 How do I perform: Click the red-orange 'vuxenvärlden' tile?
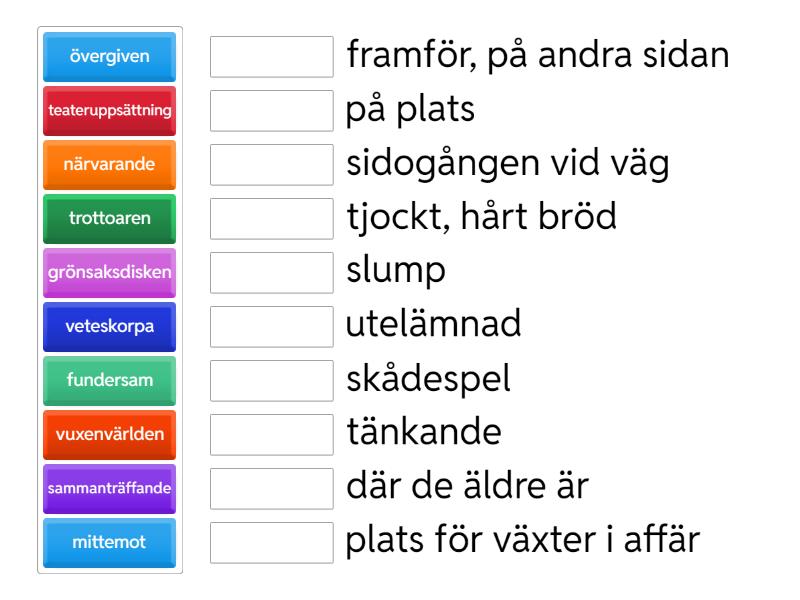(110, 435)
